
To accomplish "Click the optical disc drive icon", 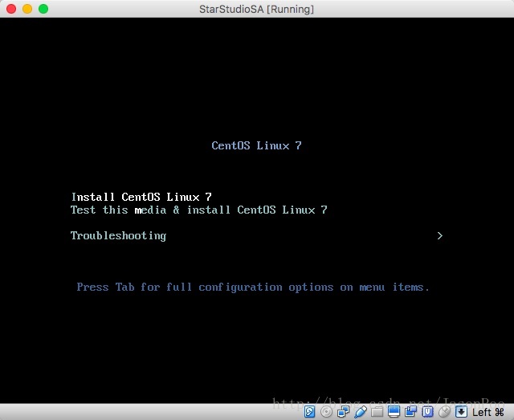I will coord(327,412).
